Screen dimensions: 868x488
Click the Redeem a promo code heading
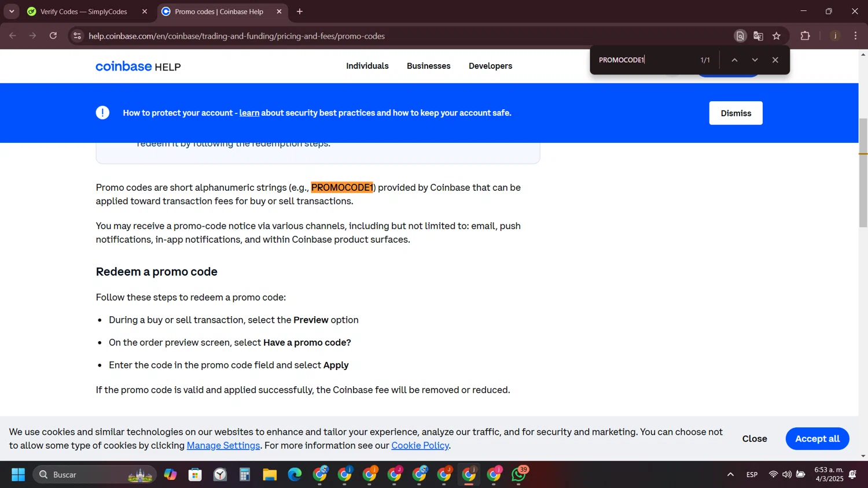pos(157,272)
